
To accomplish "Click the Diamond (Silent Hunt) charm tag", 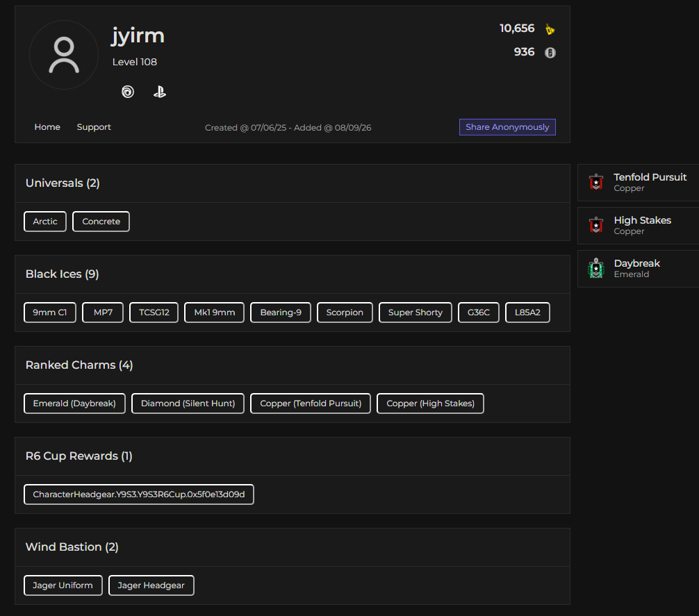I will tap(188, 403).
